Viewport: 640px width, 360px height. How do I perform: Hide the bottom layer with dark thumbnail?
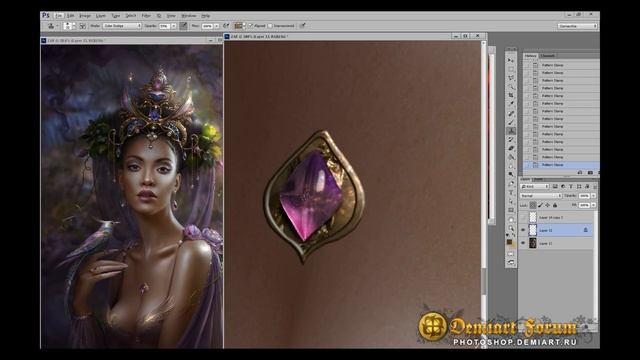[x=523, y=243]
